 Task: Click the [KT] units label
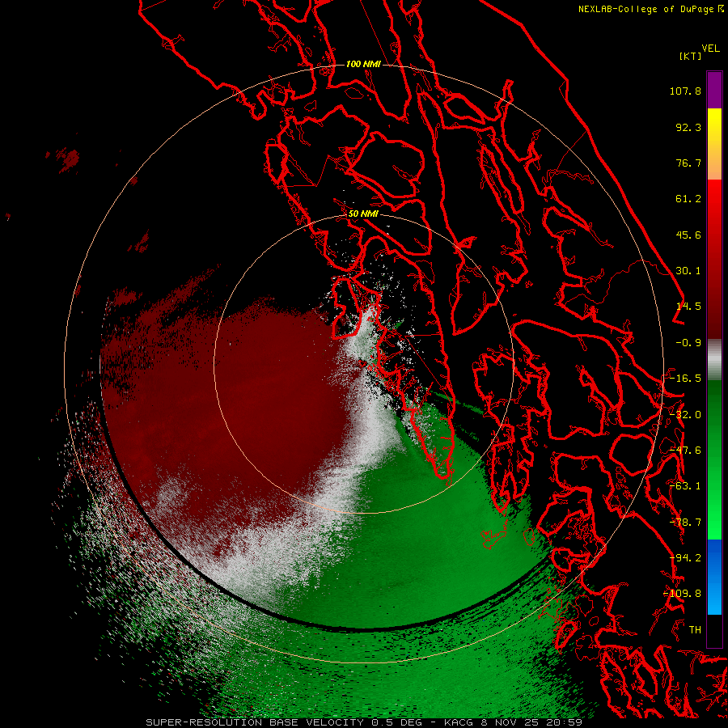pos(690,56)
